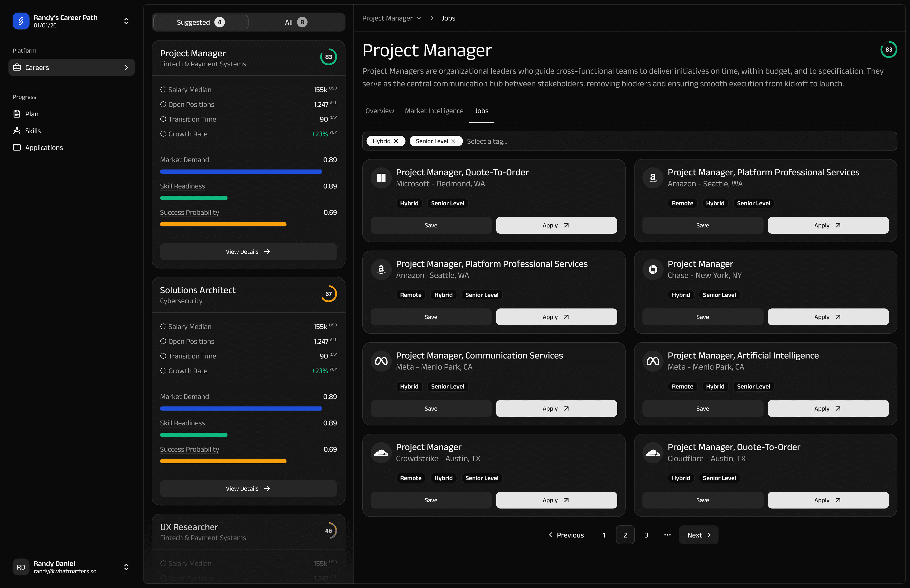910x588 pixels.
Task: Expand the Randy Daniel account switcher
Action: (126, 567)
